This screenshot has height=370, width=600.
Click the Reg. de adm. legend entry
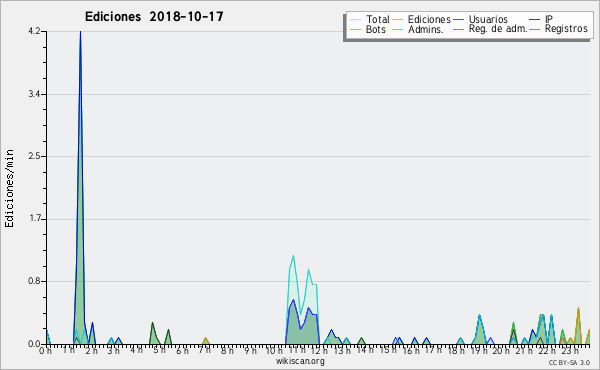(491, 29)
